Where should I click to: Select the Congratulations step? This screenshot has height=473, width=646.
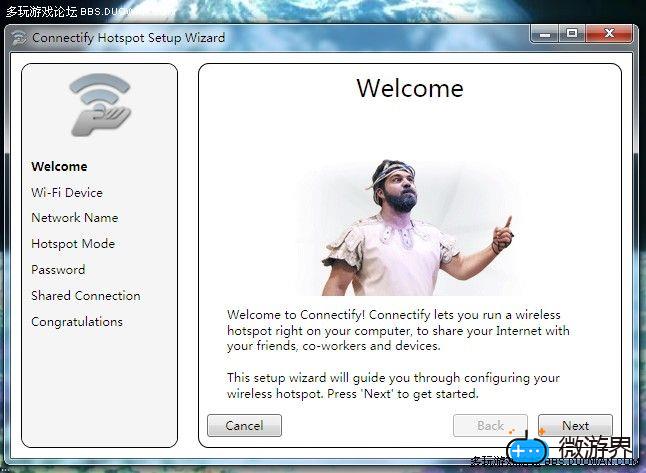point(77,321)
